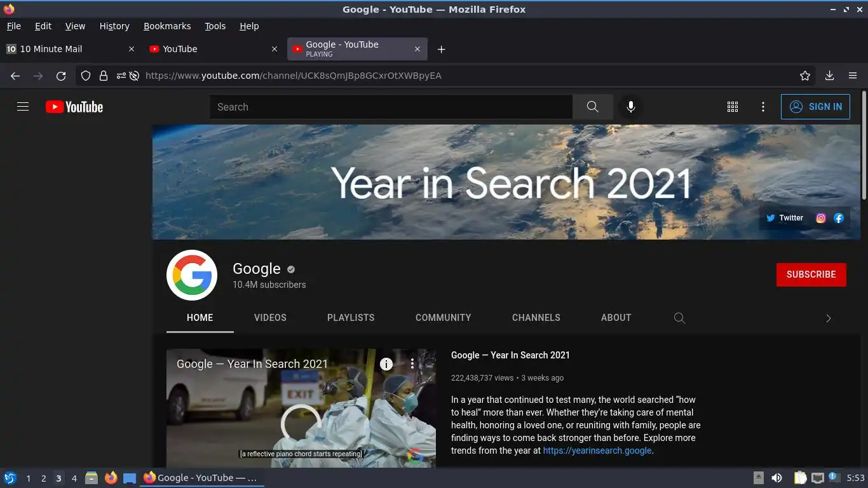This screenshot has height=488, width=868.
Task: View site security padlock info
Action: (x=103, y=76)
